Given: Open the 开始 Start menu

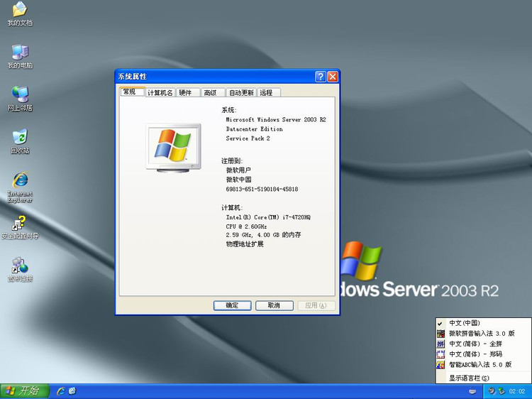Looking at the screenshot, I should pyautogui.click(x=25, y=391).
